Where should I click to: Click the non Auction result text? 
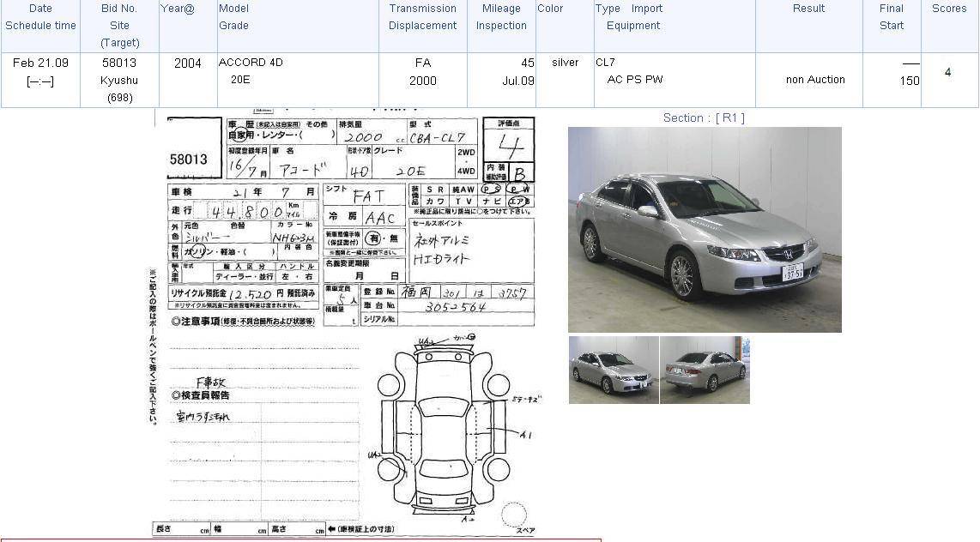815,79
